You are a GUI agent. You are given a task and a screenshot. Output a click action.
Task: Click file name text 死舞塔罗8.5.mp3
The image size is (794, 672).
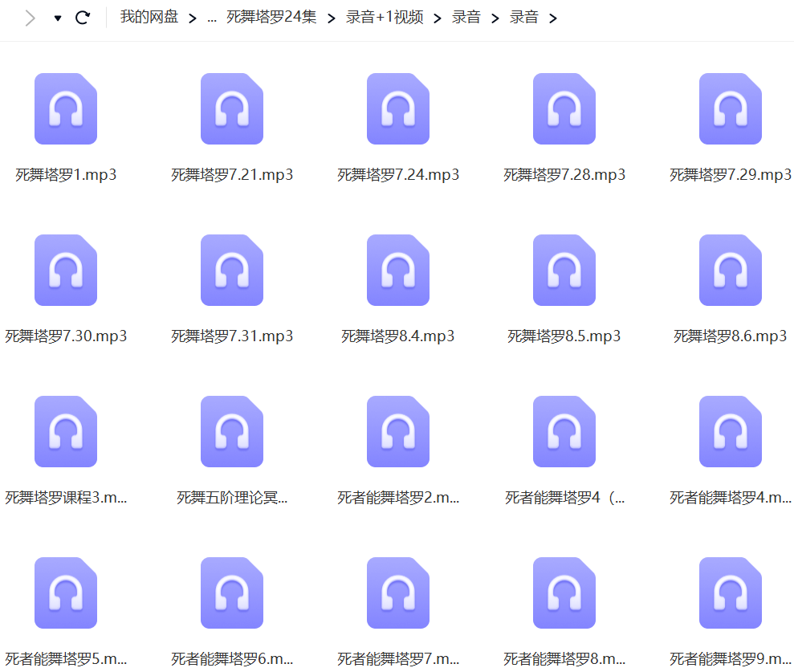point(564,336)
